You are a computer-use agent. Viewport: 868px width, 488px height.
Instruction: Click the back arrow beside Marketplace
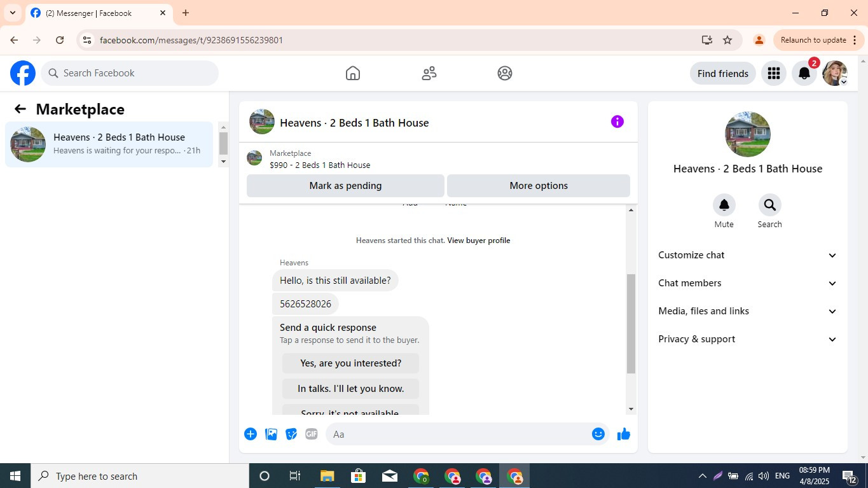[20, 109]
